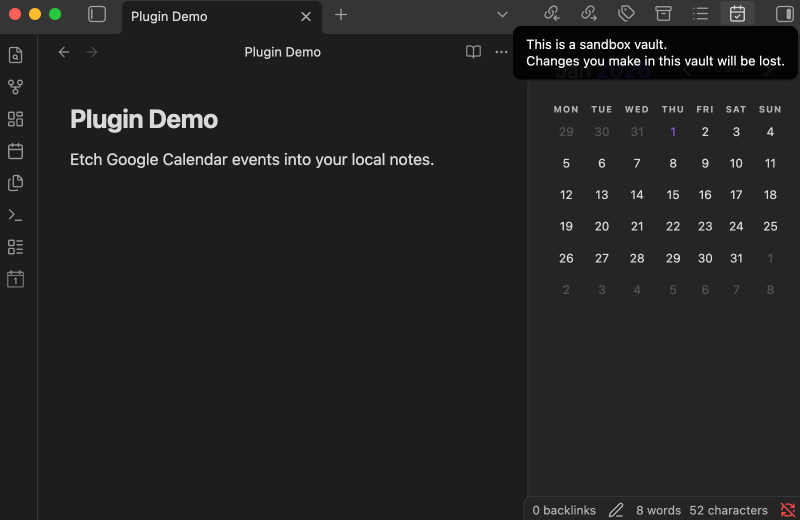Click 0 backlinks in status bar
Image resolution: width=800 pixels, height=520 pixels.
[564, 510]
